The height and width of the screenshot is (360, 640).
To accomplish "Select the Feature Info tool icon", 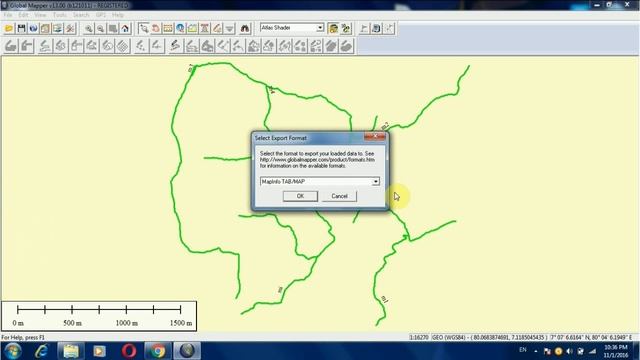I will (180, 29).
